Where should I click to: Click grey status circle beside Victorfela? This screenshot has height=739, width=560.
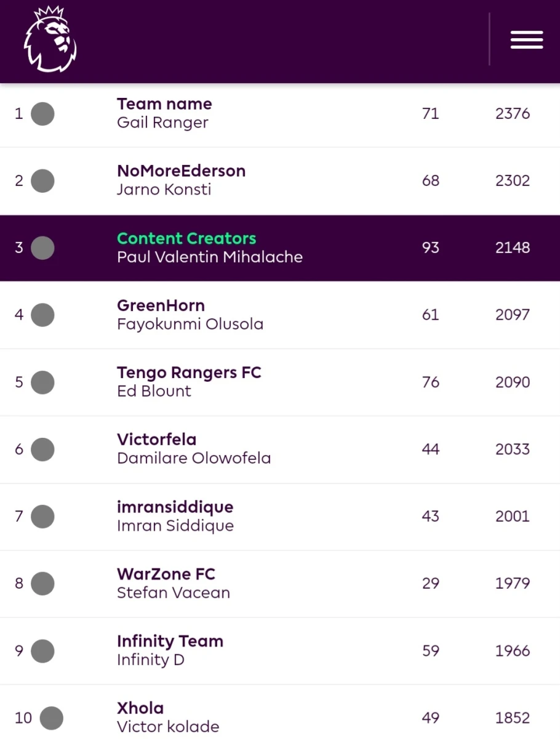pyautogui.click(x=42, y=450)
